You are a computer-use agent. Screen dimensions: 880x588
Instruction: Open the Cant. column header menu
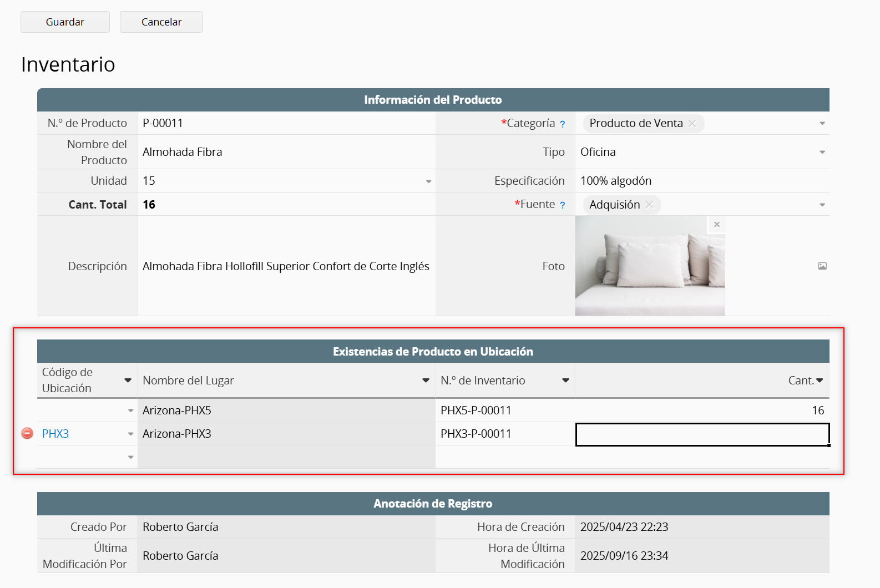click(x=820, y=381)
